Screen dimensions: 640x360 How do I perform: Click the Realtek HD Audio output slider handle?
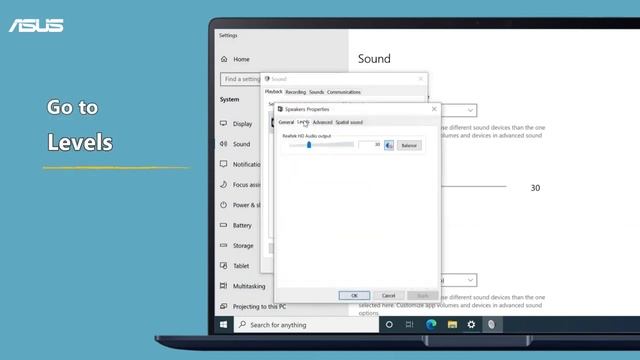(x=309, y=144)
